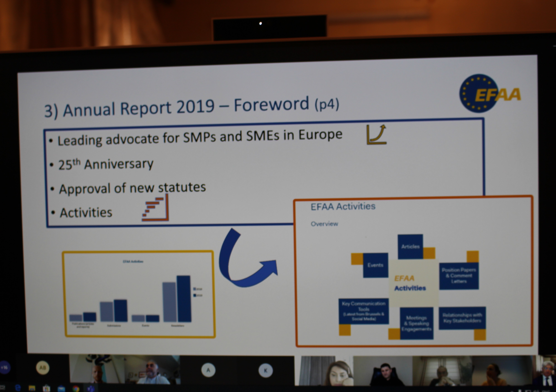
Task: Click the 'EFAA Activities' heading in orange box
Action: click(x=343, y=206)
